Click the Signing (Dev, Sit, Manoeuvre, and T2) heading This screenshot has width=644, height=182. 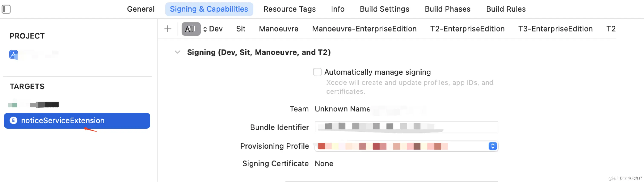click(x=259, y=52)
